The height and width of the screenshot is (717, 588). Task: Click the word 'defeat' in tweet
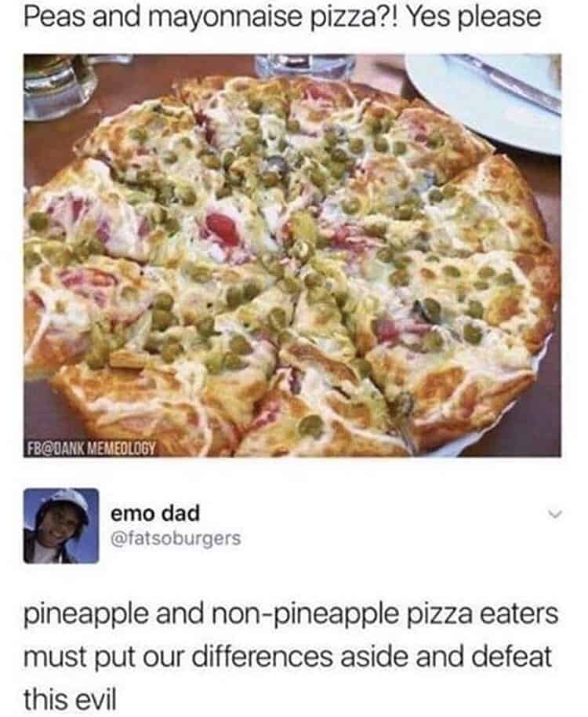[511, 656]
